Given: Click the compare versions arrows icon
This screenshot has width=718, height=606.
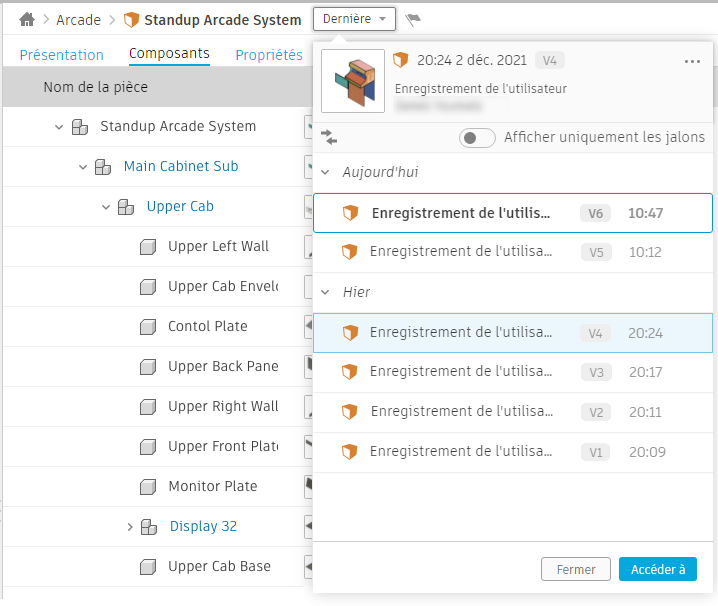Looking at the screenshot, I should [329, 137].
